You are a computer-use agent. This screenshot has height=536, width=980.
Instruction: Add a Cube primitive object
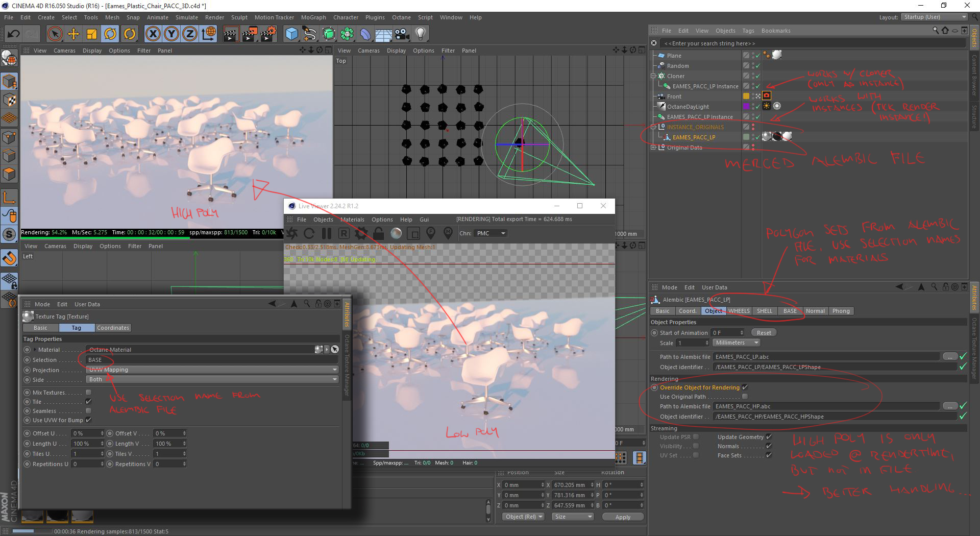(x=291, y=34)
